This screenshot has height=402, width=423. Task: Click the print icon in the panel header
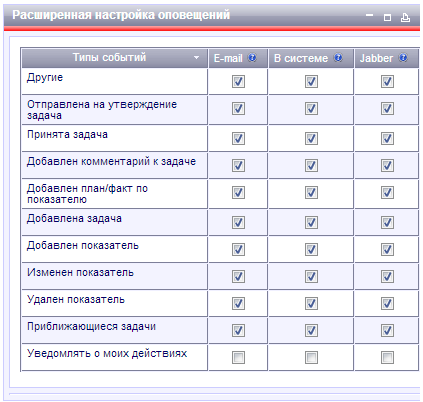(x=405, y=17)
